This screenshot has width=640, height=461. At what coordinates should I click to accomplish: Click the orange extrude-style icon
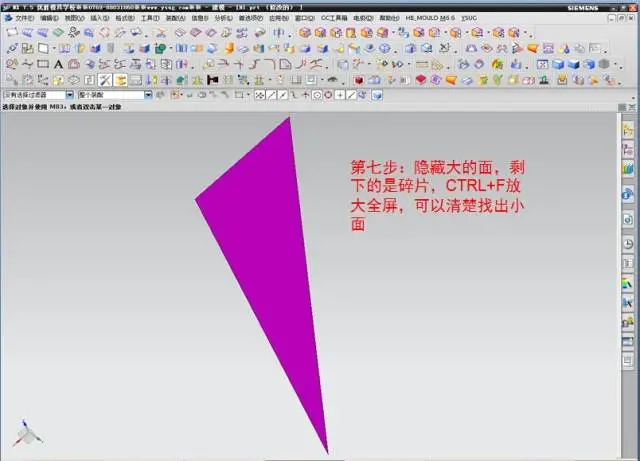tap(229, 49)
